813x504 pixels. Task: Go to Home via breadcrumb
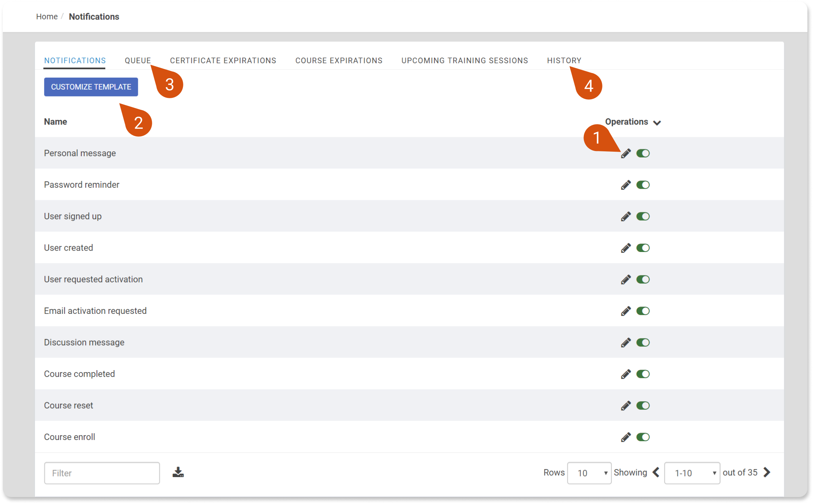coord(47,16)
